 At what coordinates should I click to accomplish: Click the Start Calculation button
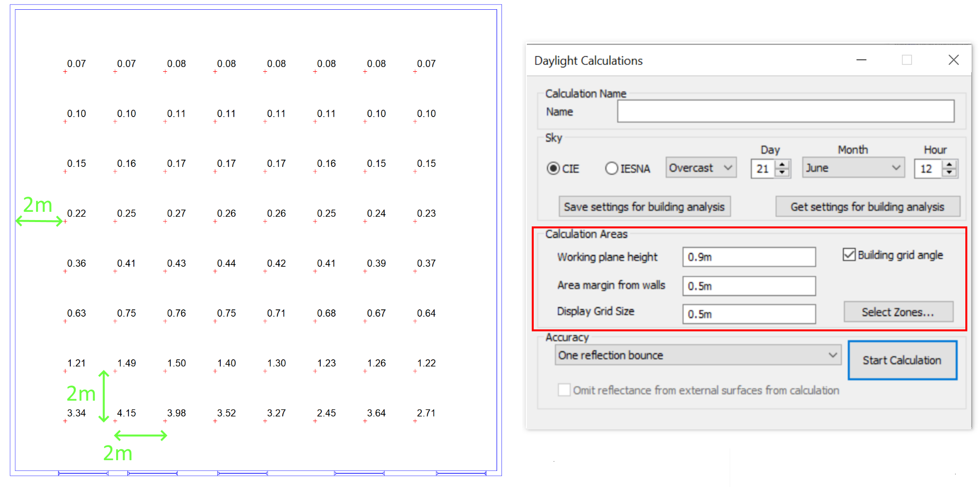pyautogui.click(x=902, y=360)
